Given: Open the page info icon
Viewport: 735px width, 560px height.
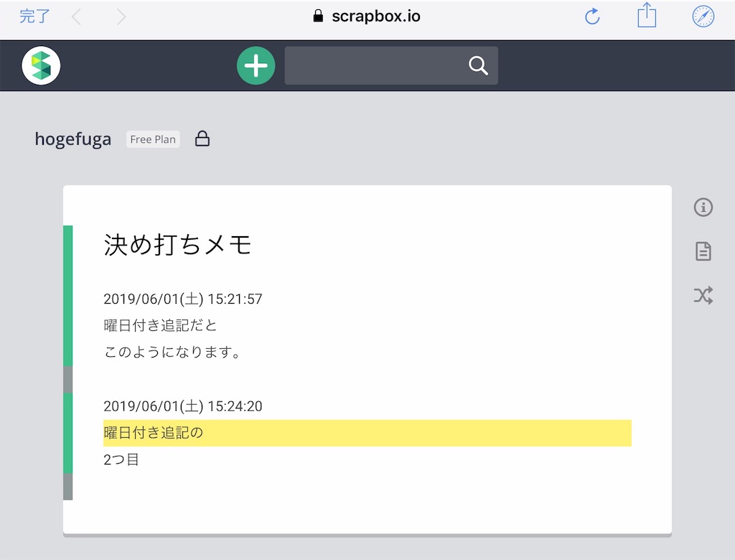Looking at the screenshot, I should coord(703,207).
